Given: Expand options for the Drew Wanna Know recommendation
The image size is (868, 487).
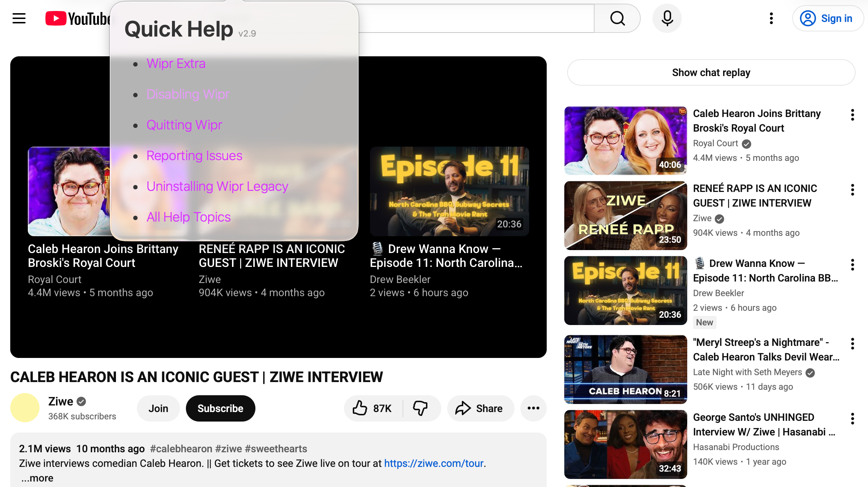Looking at the screenshot, I should point(853,264).
